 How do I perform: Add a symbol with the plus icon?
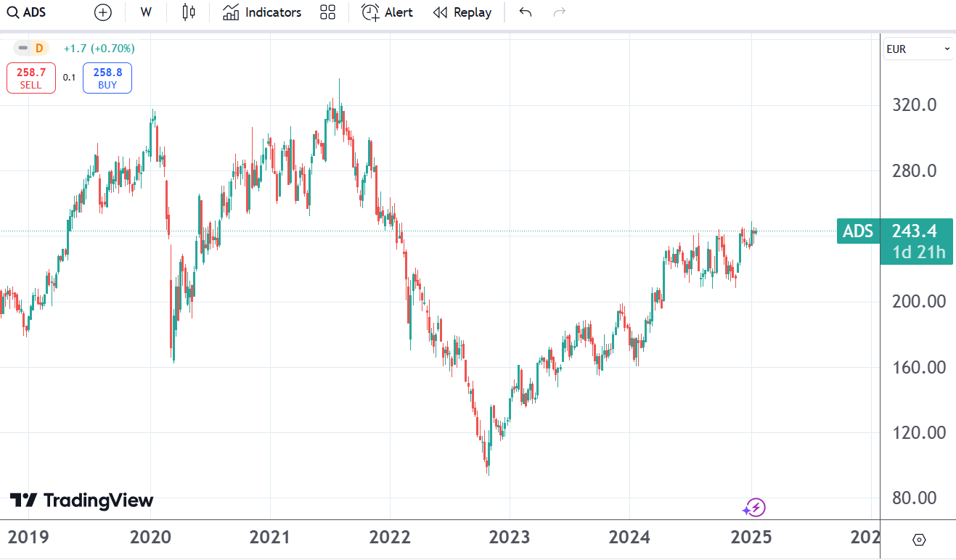103,12
